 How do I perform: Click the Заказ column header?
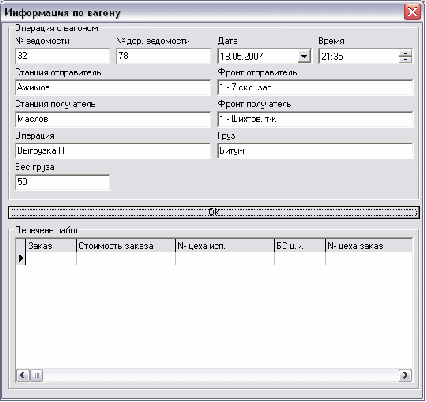(51, 246)
